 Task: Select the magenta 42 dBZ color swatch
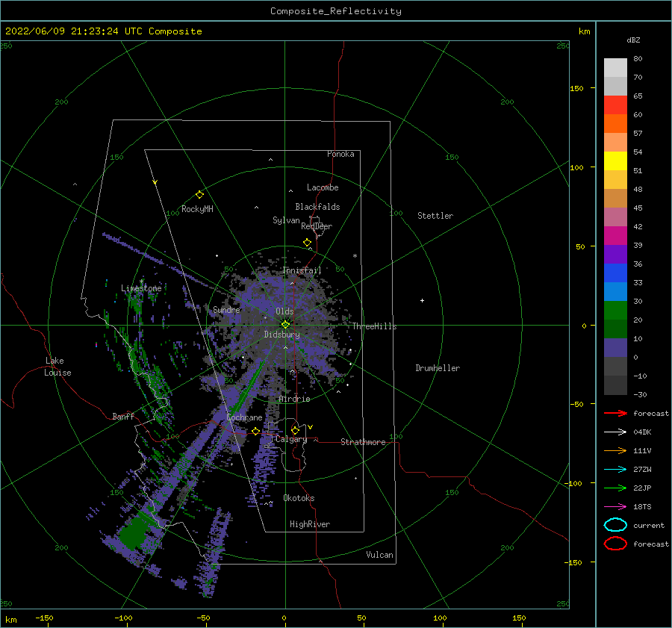tap(615, 235)
